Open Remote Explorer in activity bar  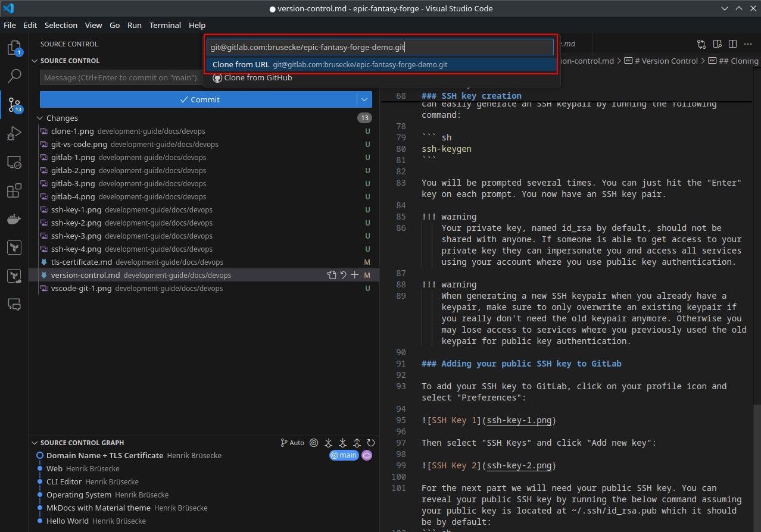coord(14,162)
